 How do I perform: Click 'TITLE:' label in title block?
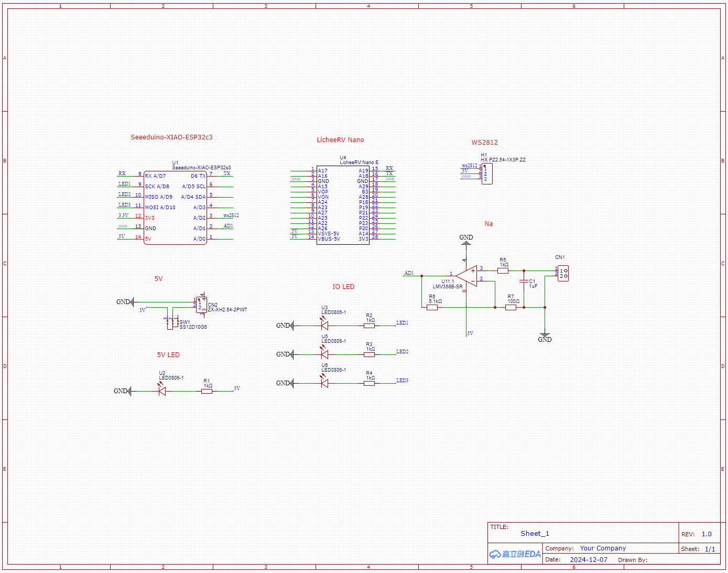[x=499, y=527]
